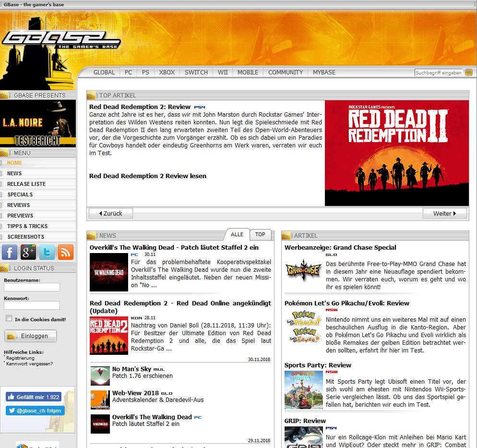477x448 pixels.
Task: Click the Einloggen login button
Action: 31,336
